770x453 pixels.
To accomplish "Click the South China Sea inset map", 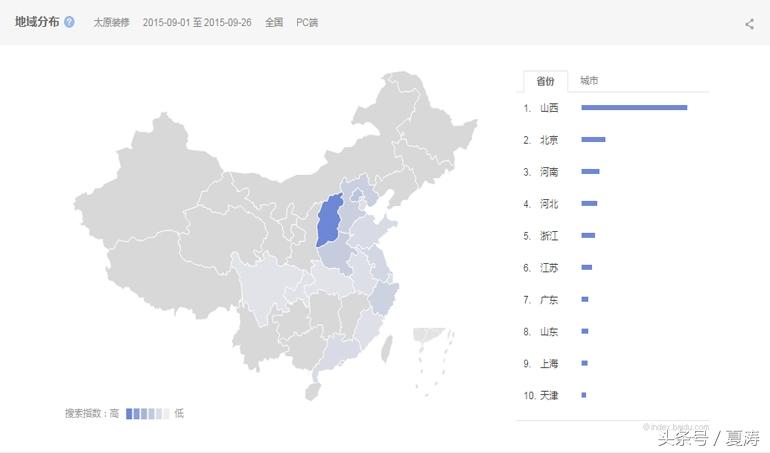I will (x=434, y=361).
